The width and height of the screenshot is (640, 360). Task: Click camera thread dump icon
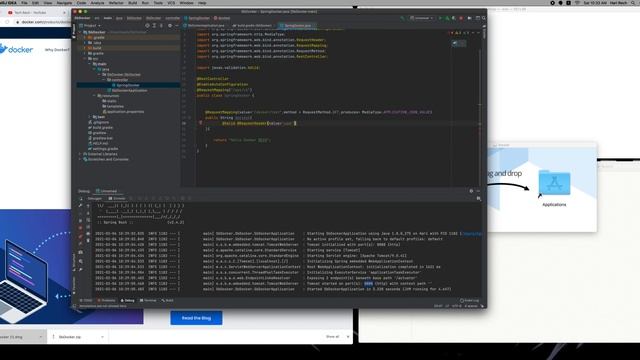(81, 252)
